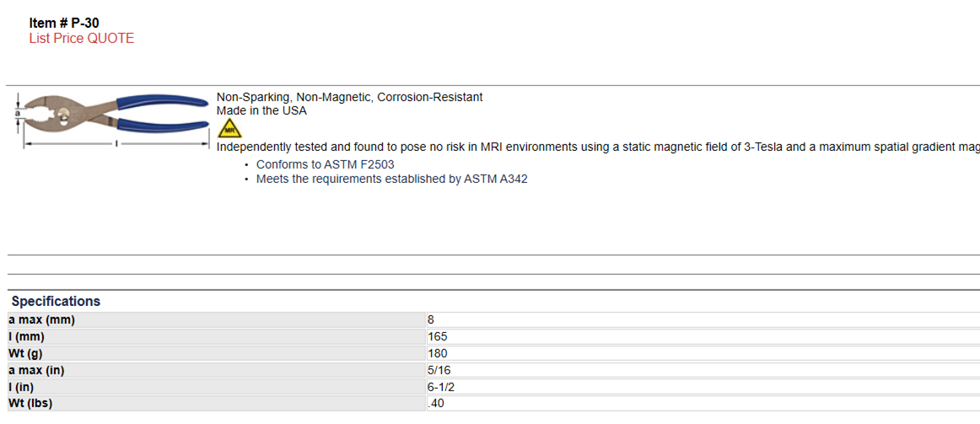Open the pliers product diagram thumbnail

(x=113, y=121)
